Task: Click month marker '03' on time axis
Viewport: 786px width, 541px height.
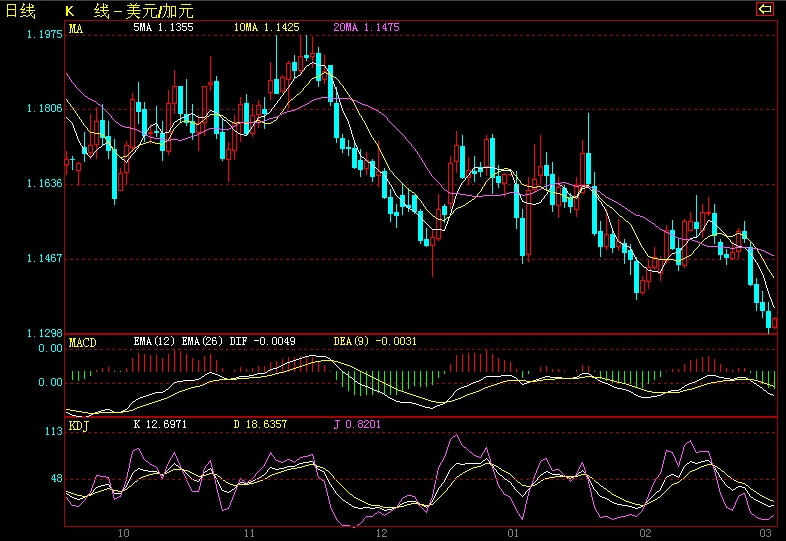Action: point(765,533)
